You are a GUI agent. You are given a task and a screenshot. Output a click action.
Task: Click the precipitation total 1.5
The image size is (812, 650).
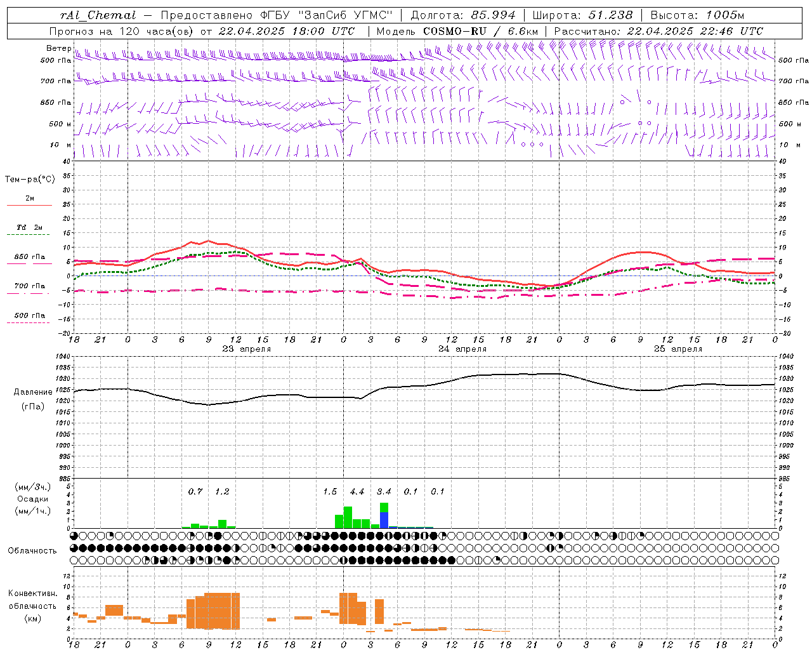click(x=330, y=492)
